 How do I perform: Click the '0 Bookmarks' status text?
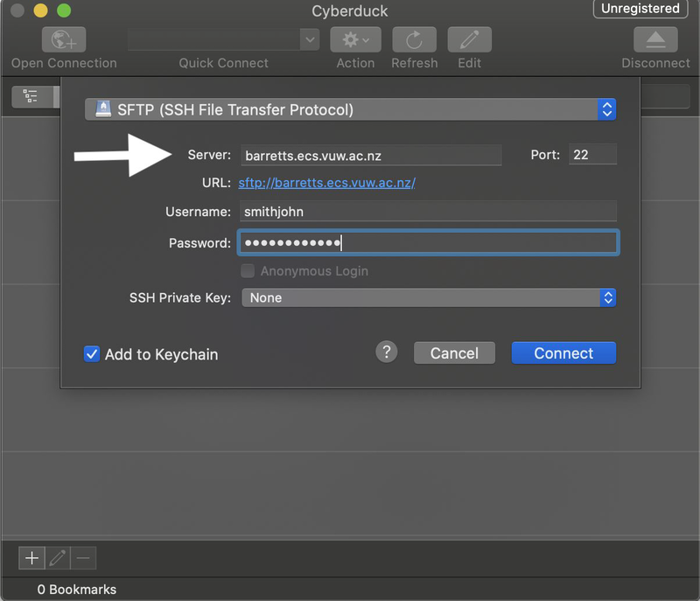[77, 590]
